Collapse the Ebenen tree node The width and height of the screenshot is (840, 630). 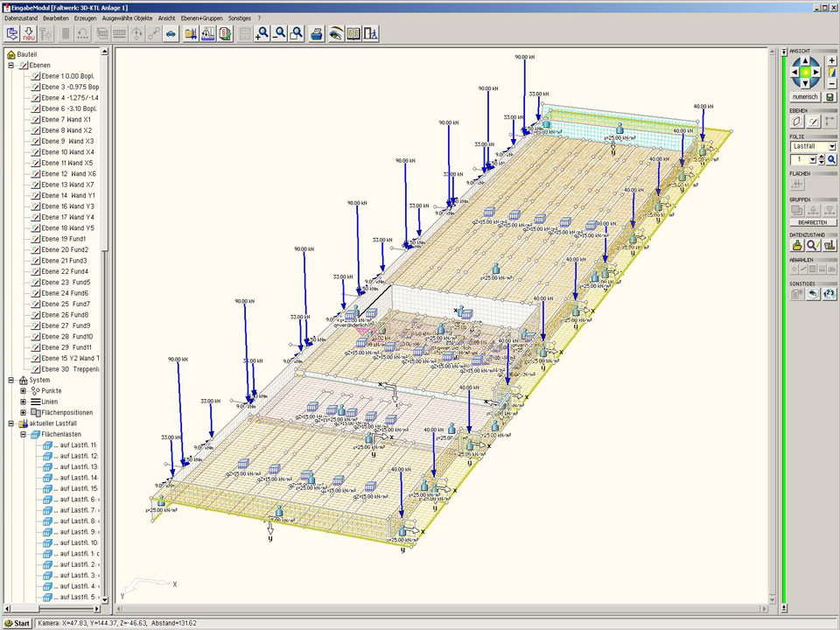click(11, 66)
